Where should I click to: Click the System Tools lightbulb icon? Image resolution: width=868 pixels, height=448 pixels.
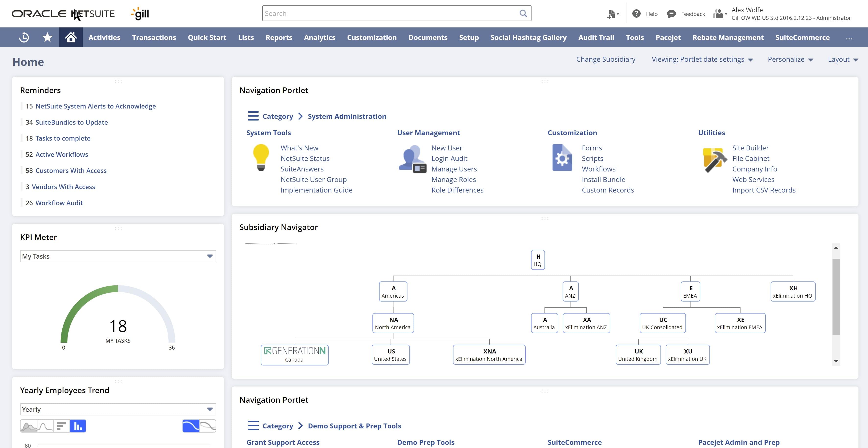(x=261, y=157)
